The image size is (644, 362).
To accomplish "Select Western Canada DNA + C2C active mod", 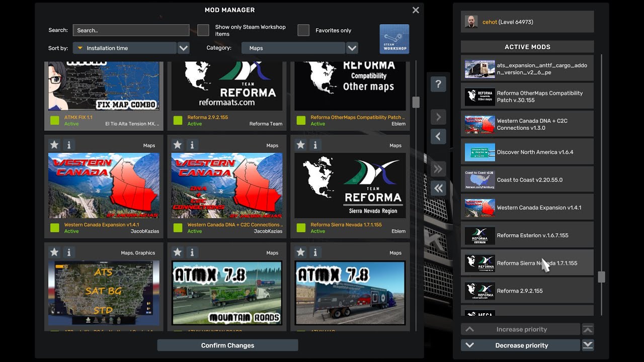I will point(527,124).
